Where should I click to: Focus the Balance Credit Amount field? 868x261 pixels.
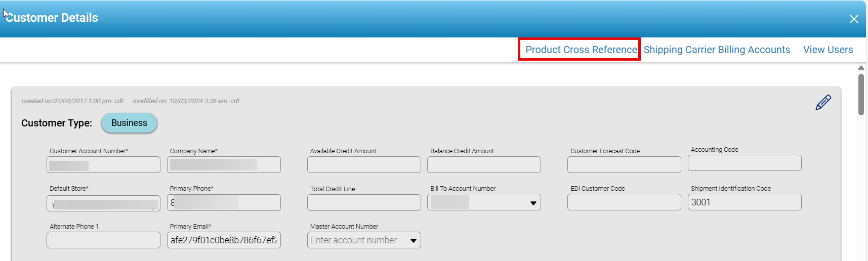(484, 165)
